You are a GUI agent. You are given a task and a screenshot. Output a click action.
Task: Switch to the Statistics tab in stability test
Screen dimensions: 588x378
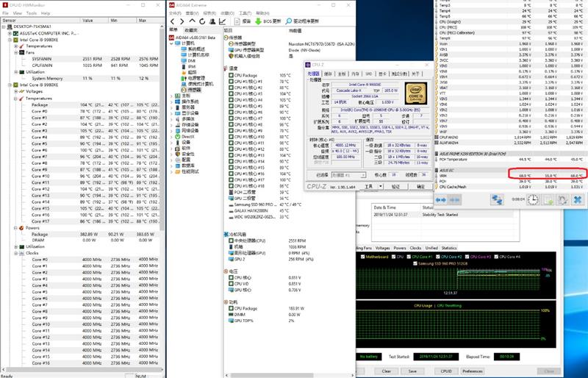click(x=449, y=248)
